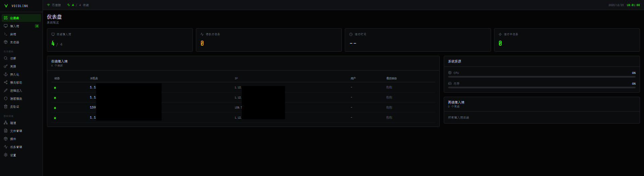Click the 反取证 trash can icon

click(x=6, y=106)
